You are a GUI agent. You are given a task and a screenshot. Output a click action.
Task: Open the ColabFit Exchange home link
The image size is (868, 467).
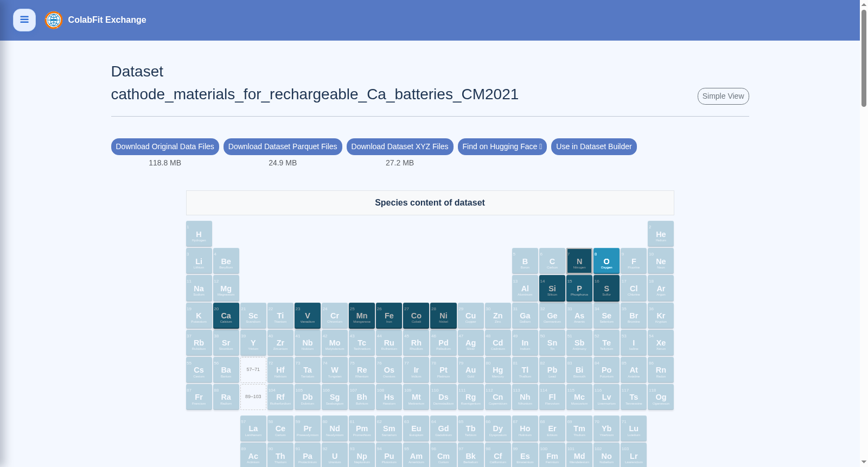(x=107, y=20)
